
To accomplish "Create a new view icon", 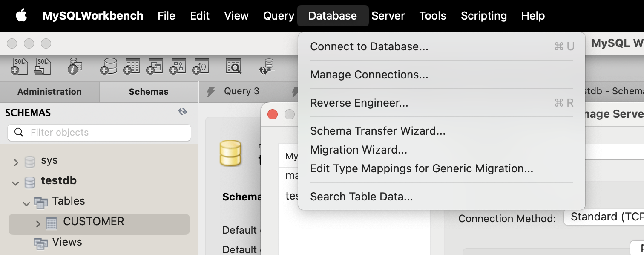I will click(x=155, y=67).
